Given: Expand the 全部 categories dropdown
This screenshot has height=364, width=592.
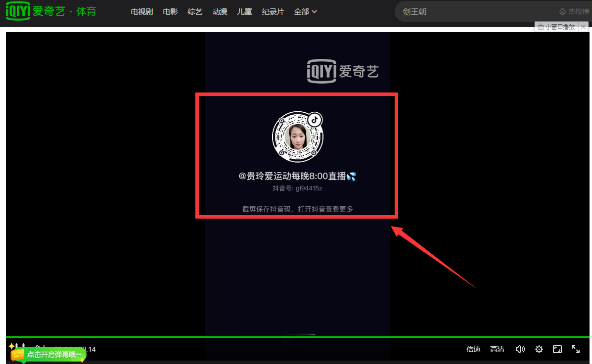Looking at the screenshot, I should [x=305, y=12].
